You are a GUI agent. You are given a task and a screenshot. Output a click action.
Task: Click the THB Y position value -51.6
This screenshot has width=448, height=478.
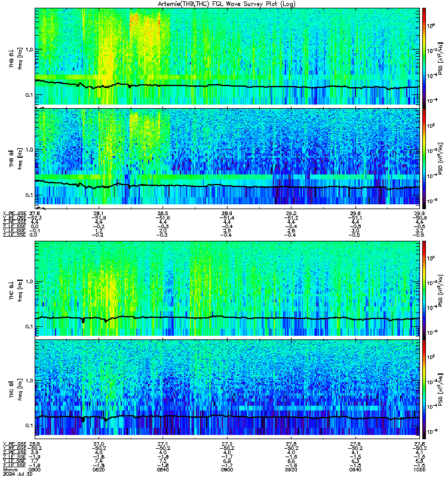coord(162,217)
